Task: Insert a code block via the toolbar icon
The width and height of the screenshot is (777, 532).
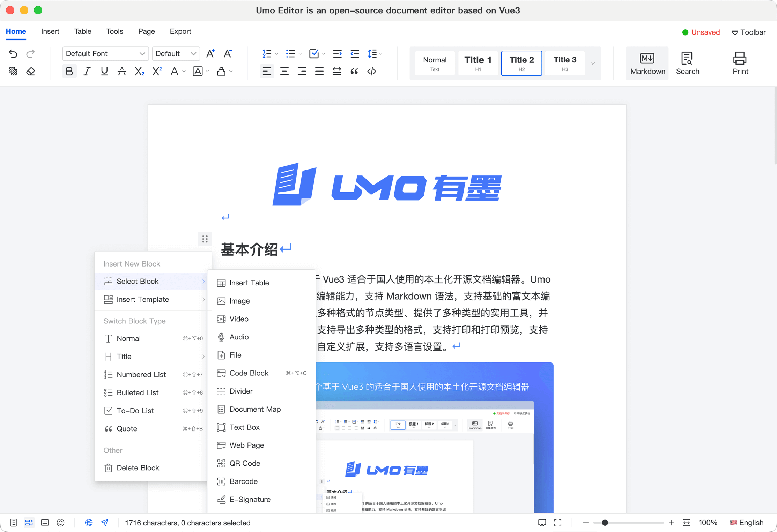Action: coord(371,71)
